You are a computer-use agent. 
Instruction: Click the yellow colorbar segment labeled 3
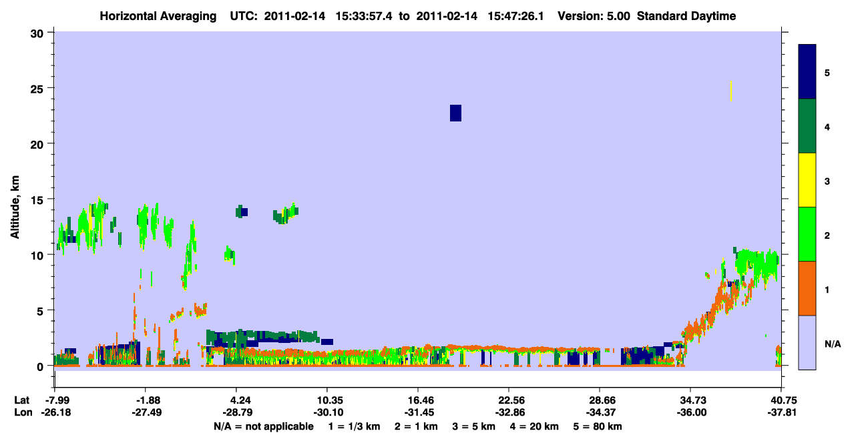tap(807, 180)
